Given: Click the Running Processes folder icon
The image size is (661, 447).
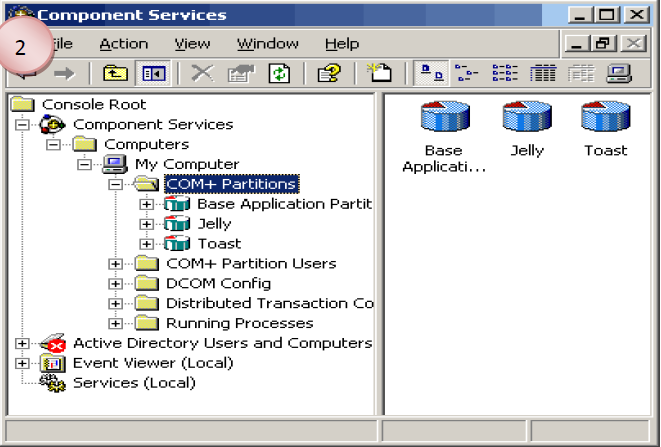Looking at the screenshot, I should 147,323.
